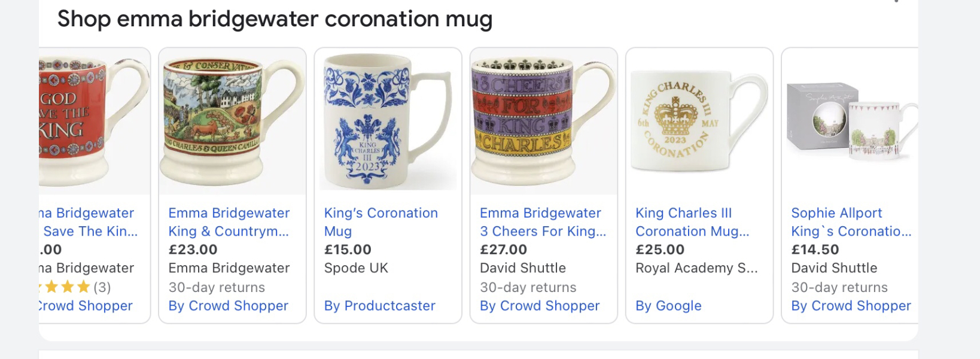
Task: View the King & Countryman farm scene mug image
Action: click(232, 120)
